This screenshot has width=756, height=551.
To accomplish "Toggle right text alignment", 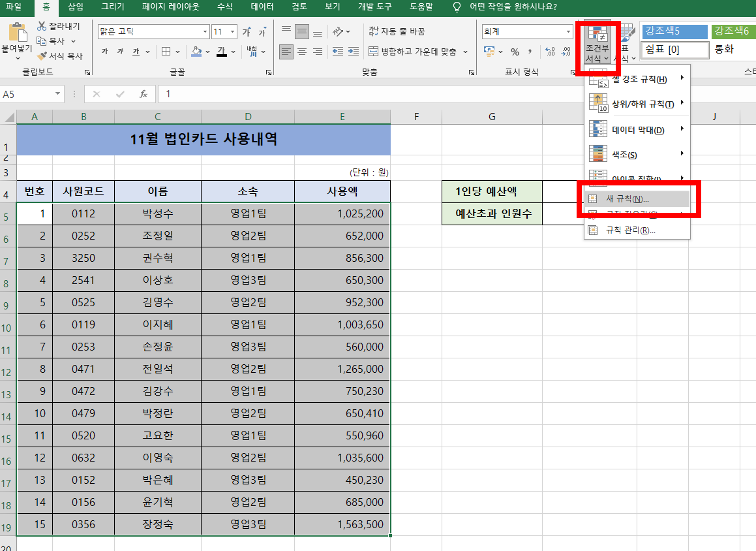I will [317, 51].
